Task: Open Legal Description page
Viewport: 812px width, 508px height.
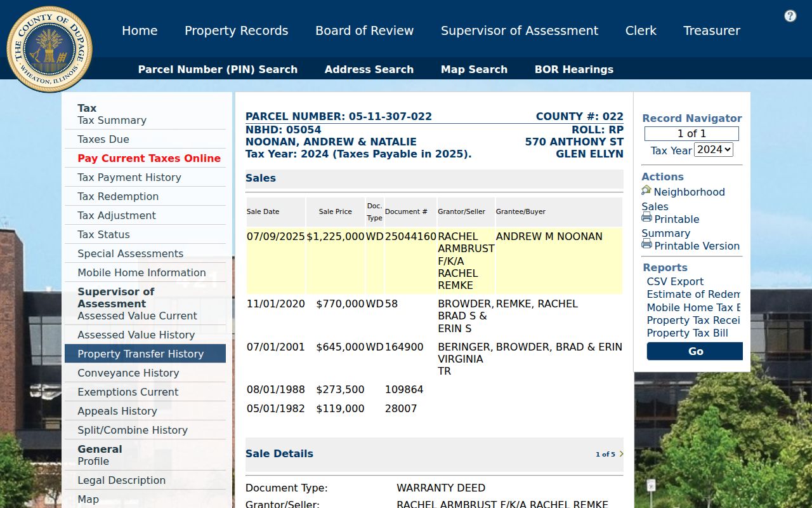Action: click(x=121, y=480)
